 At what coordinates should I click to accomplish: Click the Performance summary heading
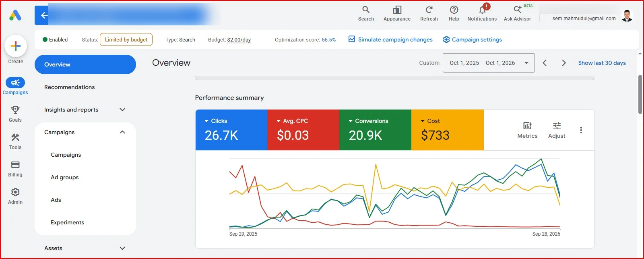[229, 98]
